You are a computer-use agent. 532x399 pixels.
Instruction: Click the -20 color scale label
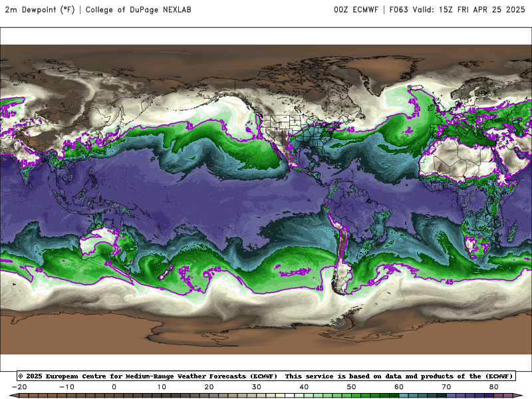pos(19,387)
